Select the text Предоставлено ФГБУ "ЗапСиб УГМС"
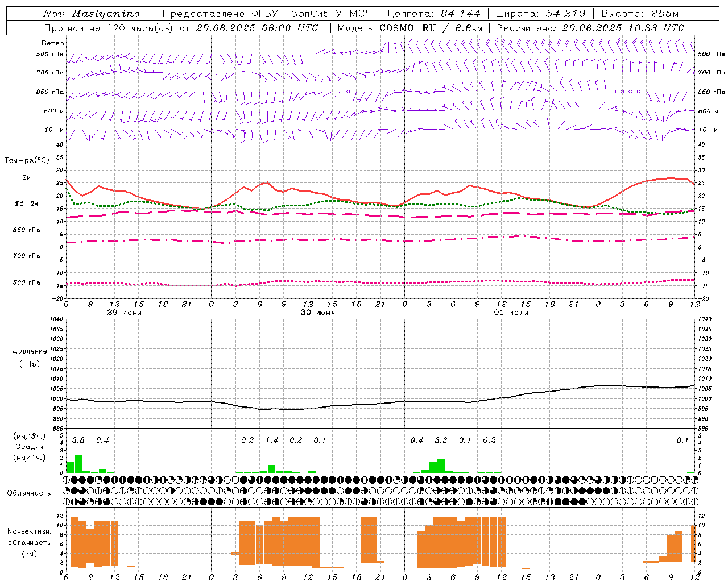This screenshot has width=728, height=582. [266, 14]
